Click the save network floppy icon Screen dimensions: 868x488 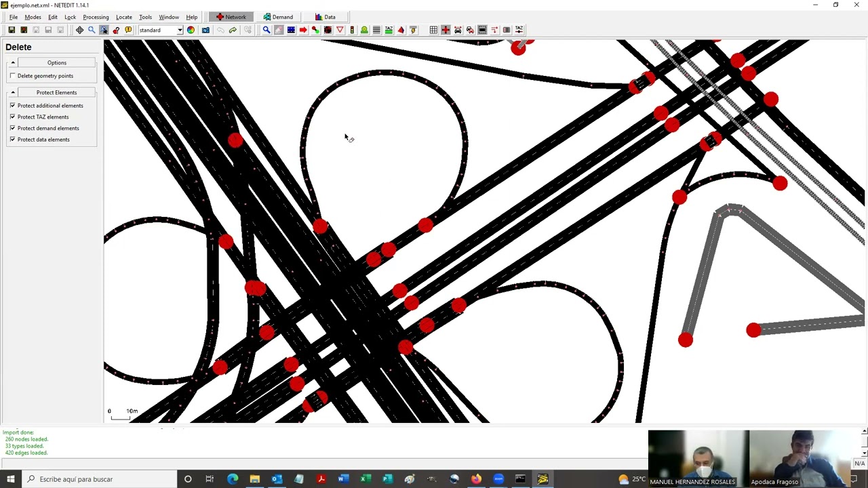[12, 30]
